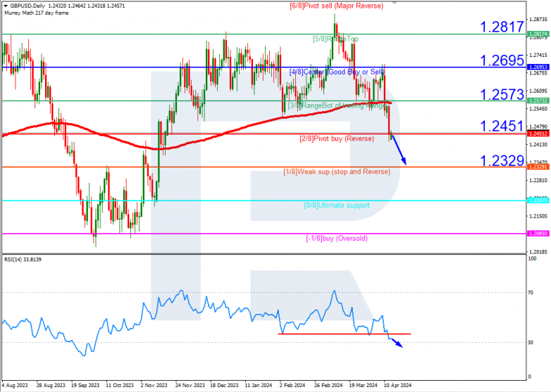This screenshot has height=392, width=551.
Task: Click the GBPUSD,Daily chart title
Action: (27, 6)
